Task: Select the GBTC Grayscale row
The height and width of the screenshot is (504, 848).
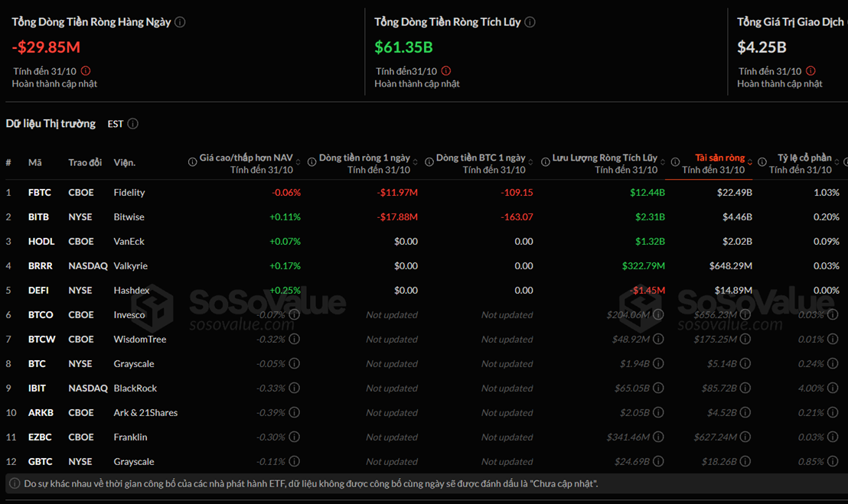Action: click(x=134, y=462)
